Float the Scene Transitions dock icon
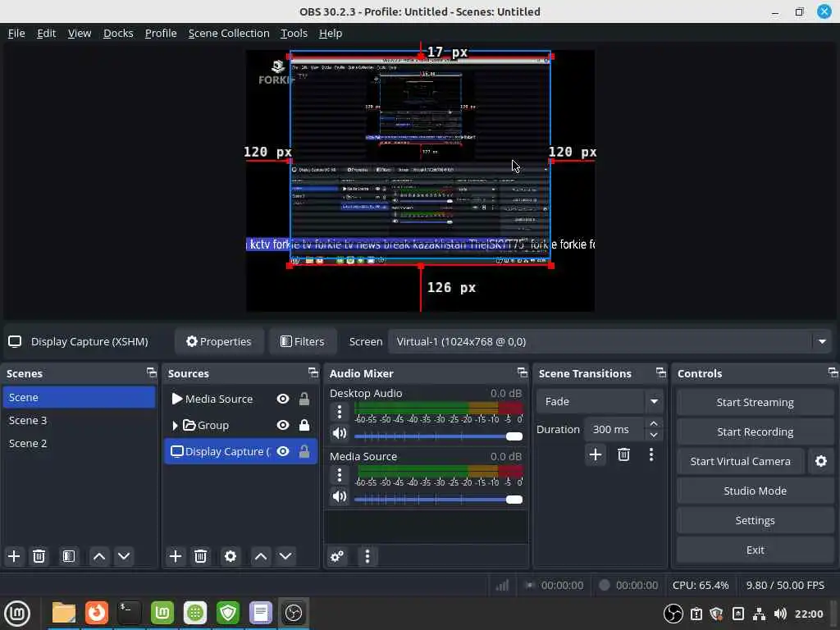840x630 pixels. 661,372
